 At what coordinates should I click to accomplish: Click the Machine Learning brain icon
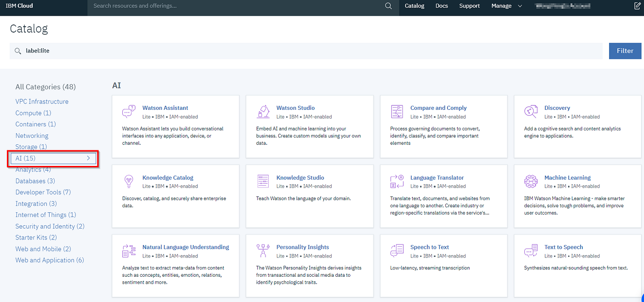(x=531, y=181)
